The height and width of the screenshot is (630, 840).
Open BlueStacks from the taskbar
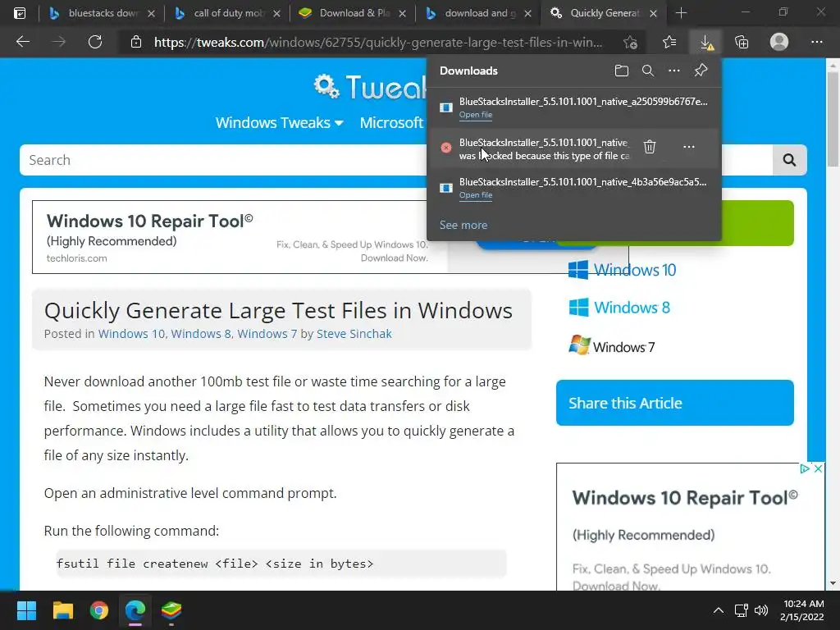point(171,610)
